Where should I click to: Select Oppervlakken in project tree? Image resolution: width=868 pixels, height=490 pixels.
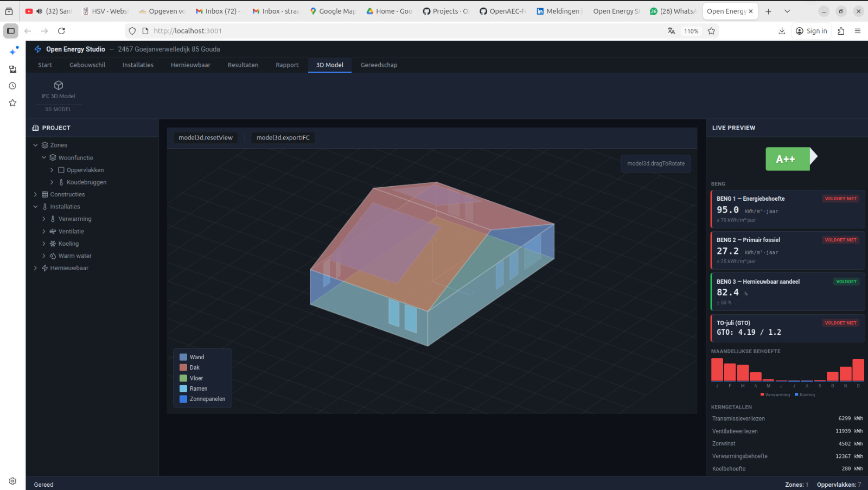(x=85, y=170)
